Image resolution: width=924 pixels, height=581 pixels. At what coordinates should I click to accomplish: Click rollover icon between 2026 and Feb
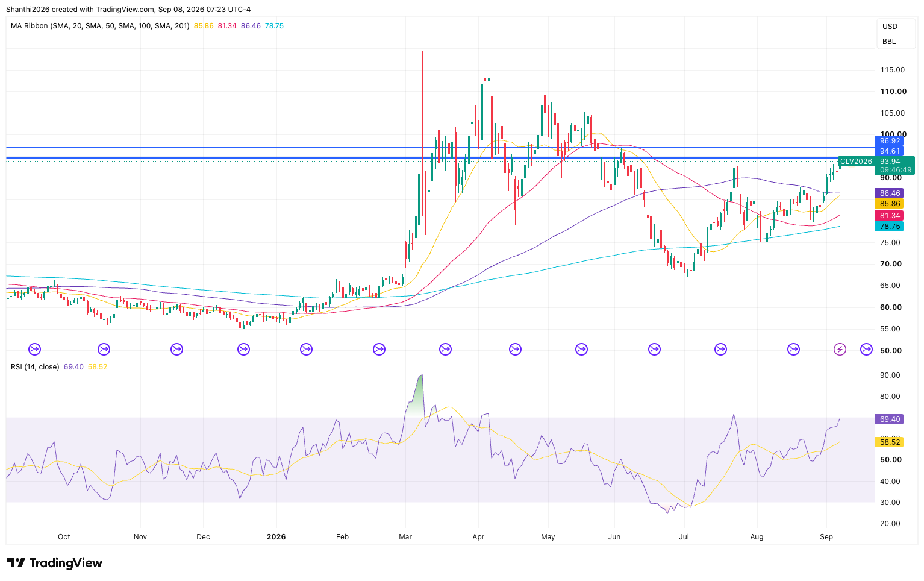point(306,349)
